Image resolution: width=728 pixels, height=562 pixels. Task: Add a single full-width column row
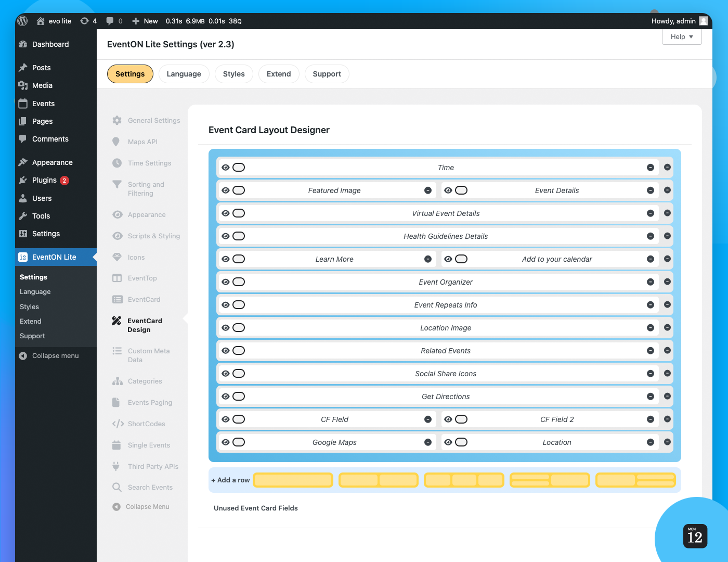293,480
